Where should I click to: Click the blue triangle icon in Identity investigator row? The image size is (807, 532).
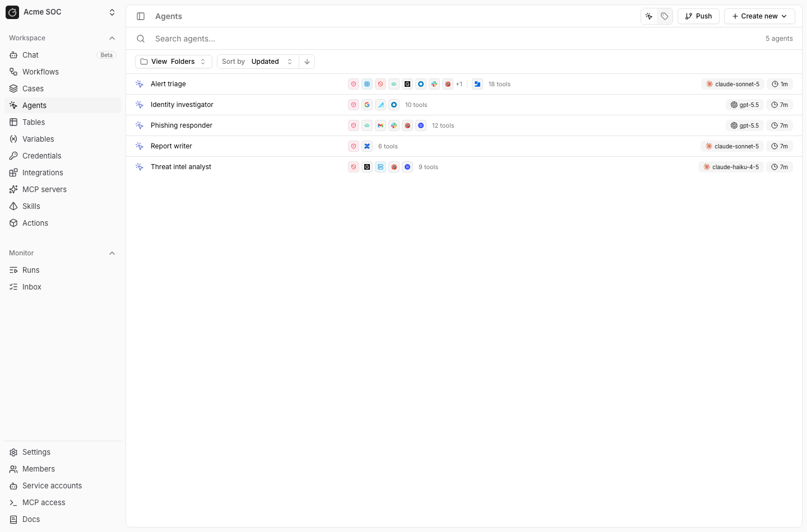click(x=381, y=105)
